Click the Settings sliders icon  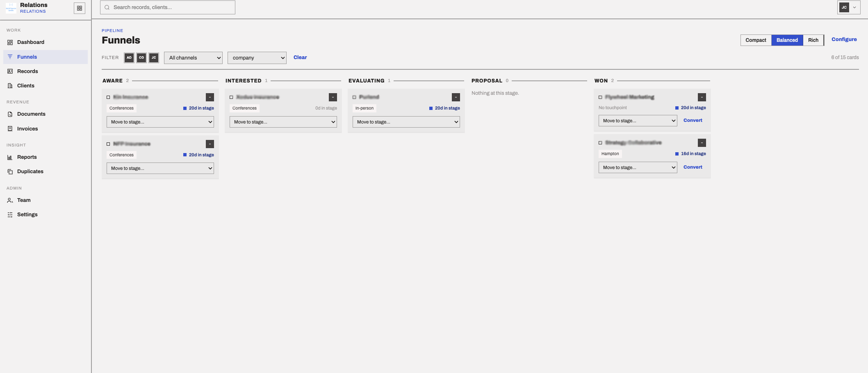(x=10, y=215)
